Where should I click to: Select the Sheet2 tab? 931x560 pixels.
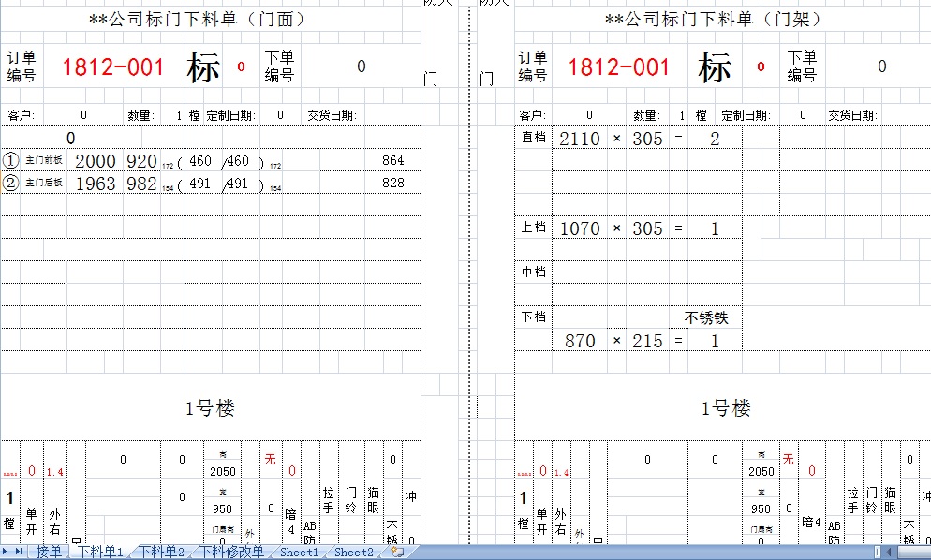[353, 553]
